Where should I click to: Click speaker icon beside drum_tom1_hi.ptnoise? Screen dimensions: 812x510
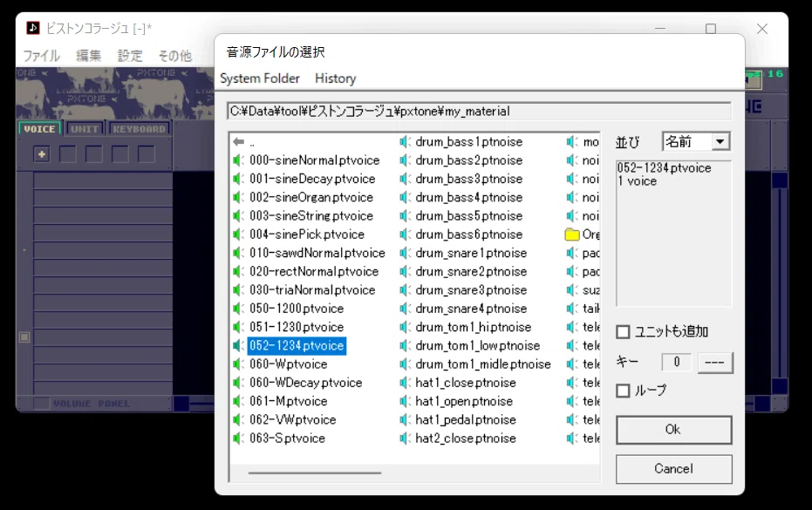[x=405, y=327]
